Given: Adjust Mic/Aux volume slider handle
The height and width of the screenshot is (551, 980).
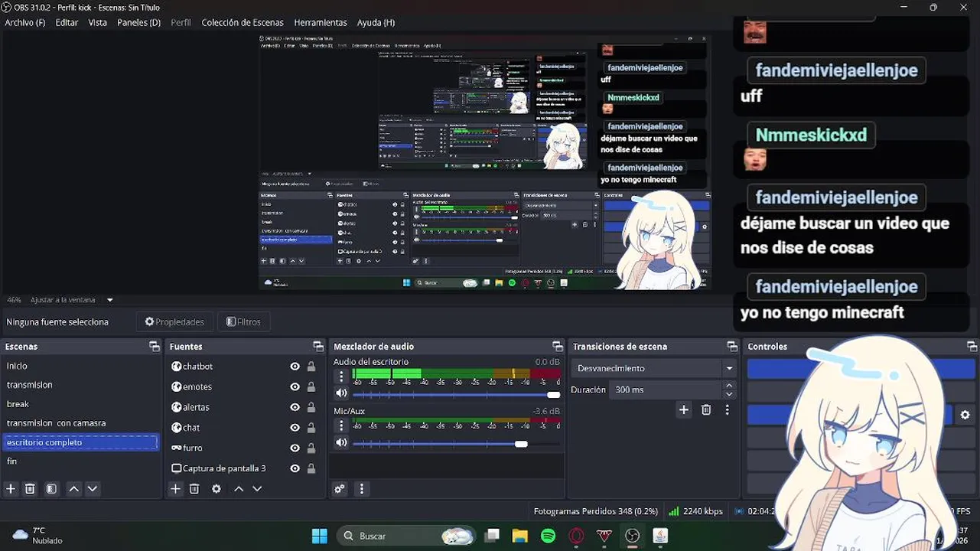Looking at the screenshot, I should point(521,444).
